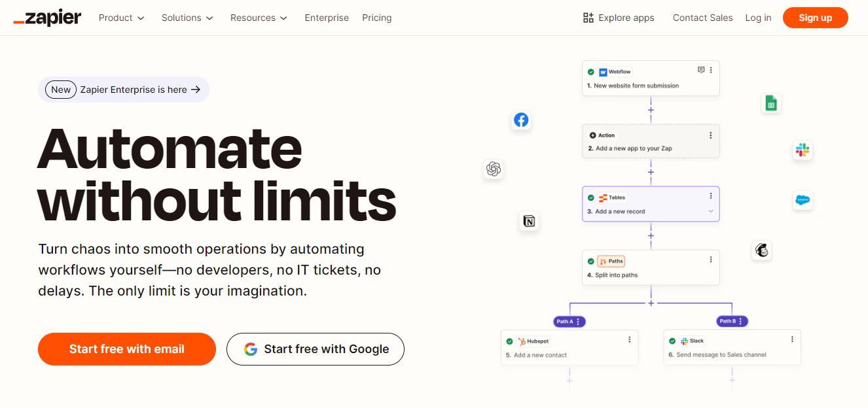Expand the Solutions menu
The image size is (868, 408).
click(187, 18)
